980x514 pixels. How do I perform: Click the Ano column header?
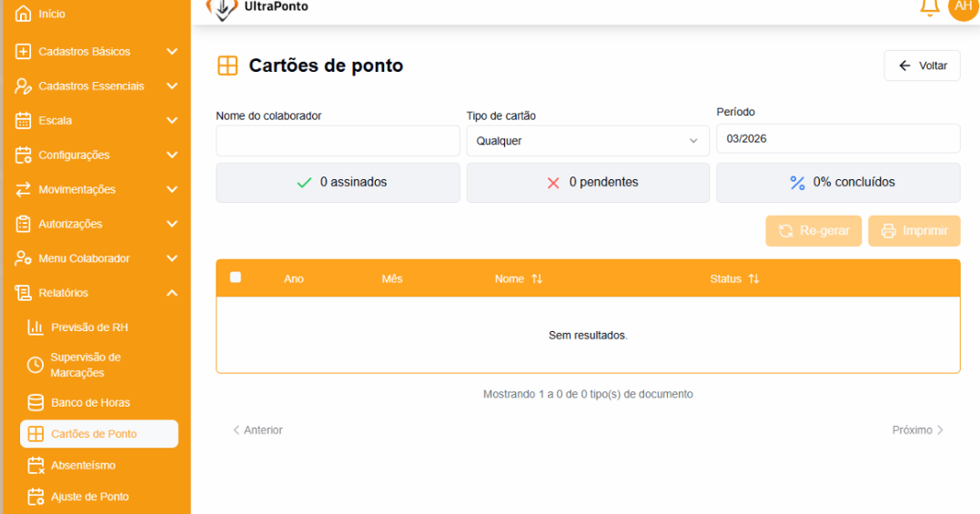(x=294, y=279)
